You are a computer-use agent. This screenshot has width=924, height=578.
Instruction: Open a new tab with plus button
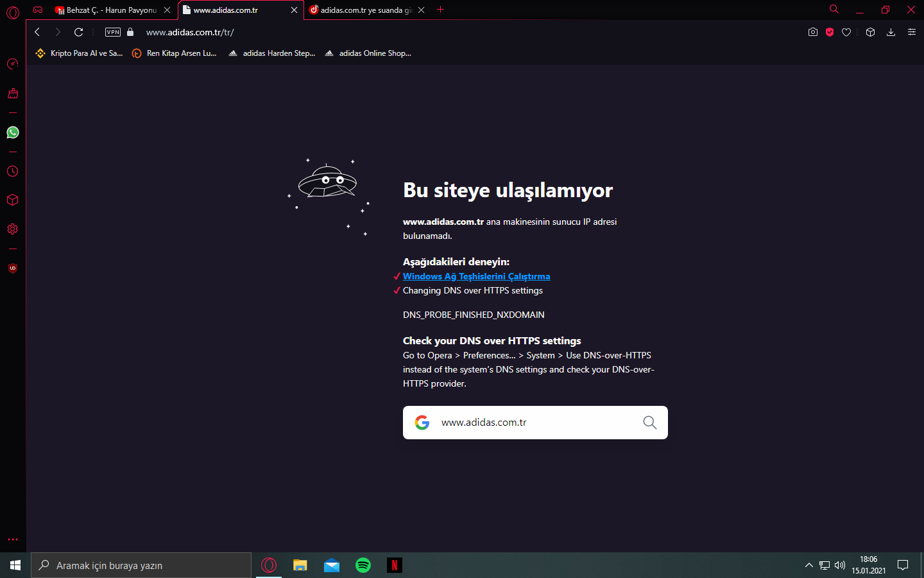(441, 10)
